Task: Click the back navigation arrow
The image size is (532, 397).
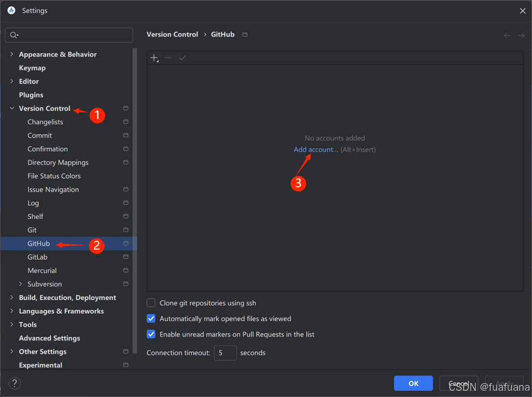Action: point(507,35)
